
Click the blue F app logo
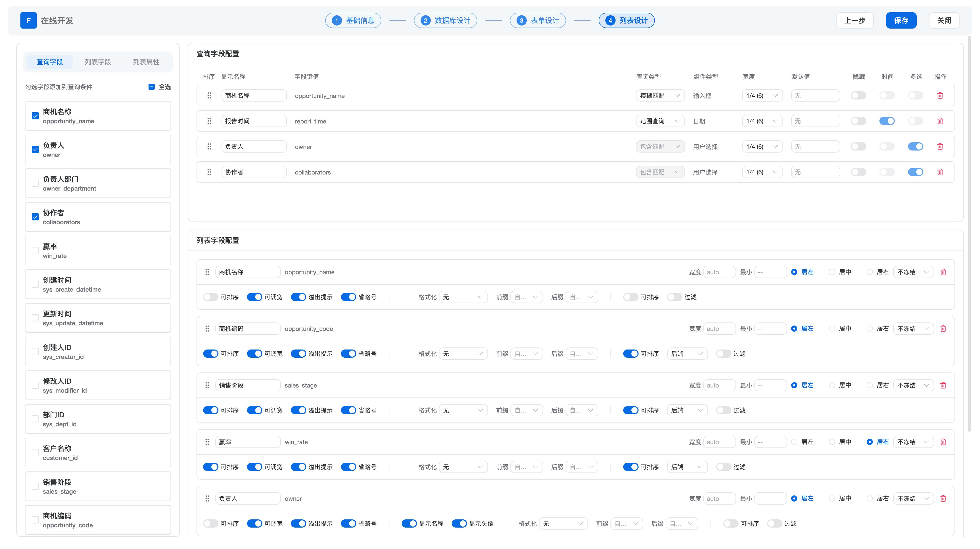[x=28, y=20]
